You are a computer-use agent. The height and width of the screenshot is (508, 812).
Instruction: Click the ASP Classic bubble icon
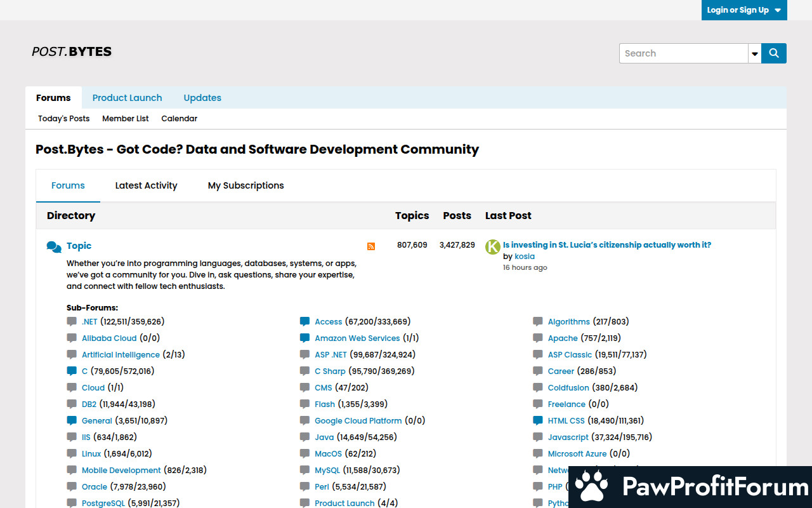(x=538, y=354)
